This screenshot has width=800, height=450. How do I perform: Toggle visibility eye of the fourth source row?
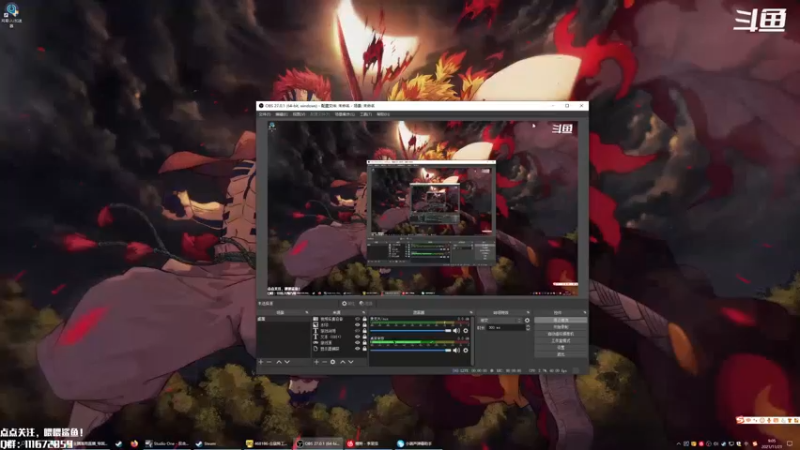[x=357, y=337]
